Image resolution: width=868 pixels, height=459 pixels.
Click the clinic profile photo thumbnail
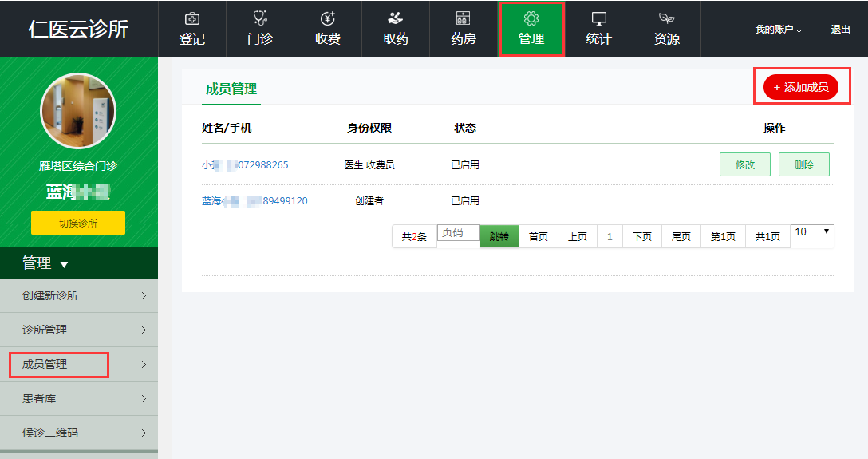[78, 111]
